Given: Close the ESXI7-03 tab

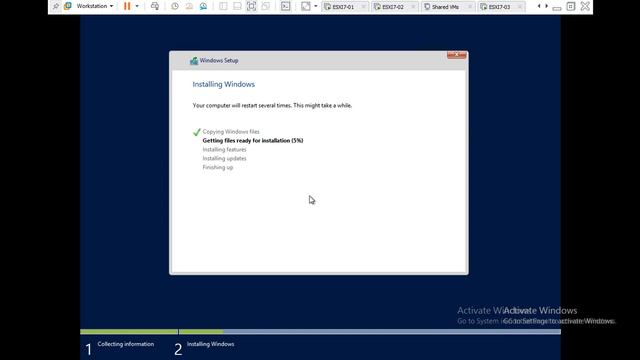Looking at the screenshot, I should 520,7.
